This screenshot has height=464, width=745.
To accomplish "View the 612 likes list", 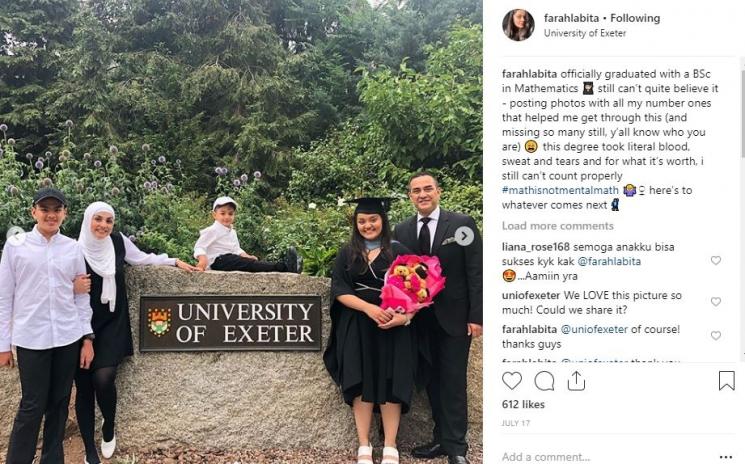I will click(523, 405).
